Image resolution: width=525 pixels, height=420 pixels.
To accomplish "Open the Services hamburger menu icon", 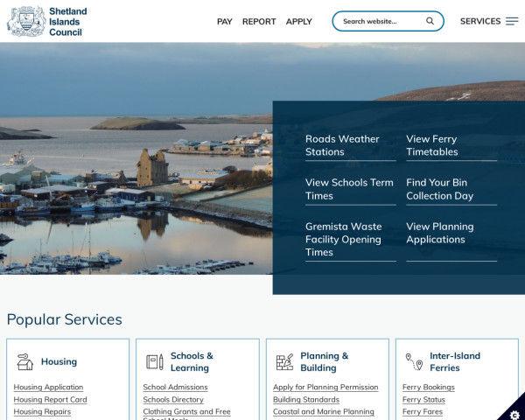I will (x=512, y=21).
